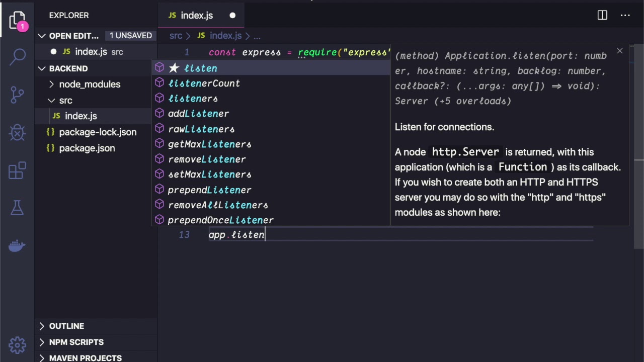
Task: Choose the addListener suggestion
Action: tap(198, 114)
